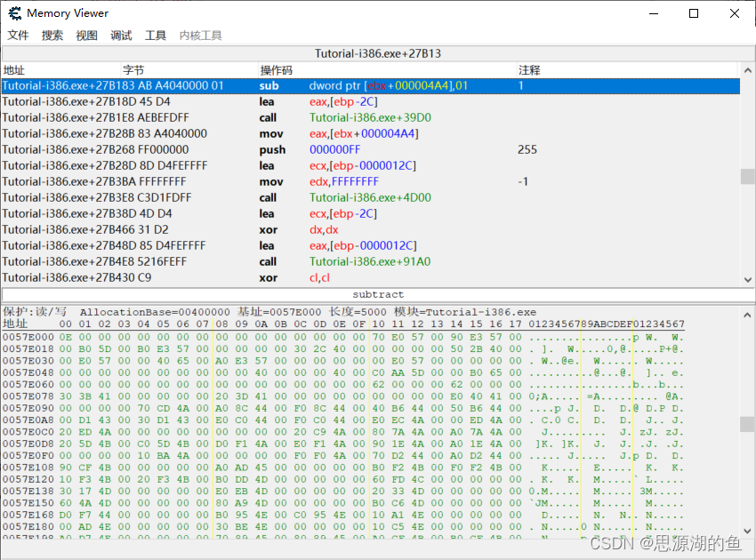Click the 注释 column header

[x=627, y=70]
